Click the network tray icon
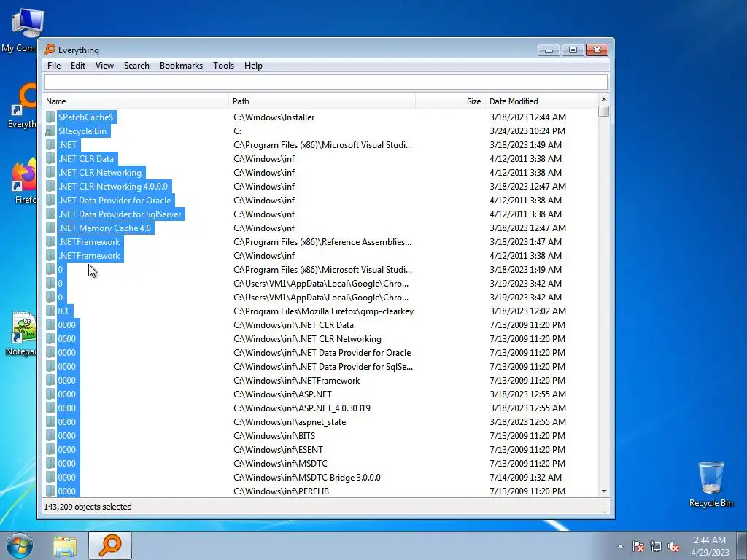 point(656,546)
